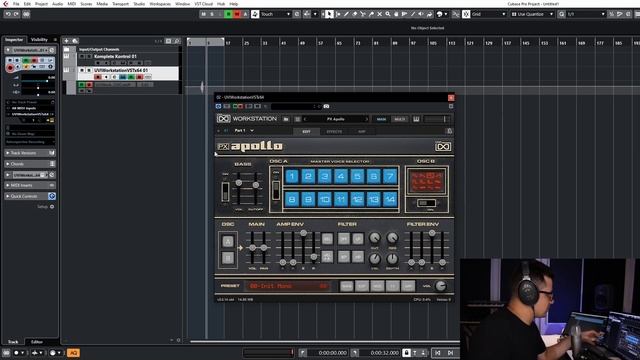Select the Split scissors tool
Viewport: 640px width, 360px height.
coord(363,14)
